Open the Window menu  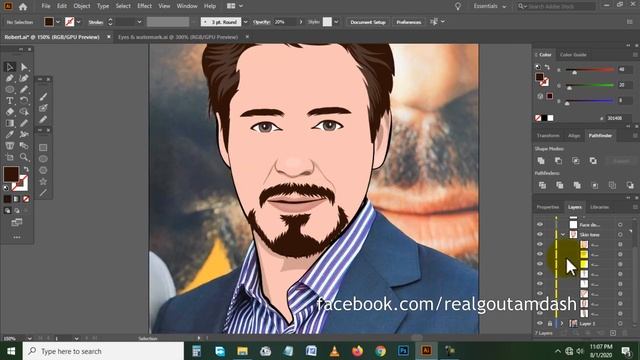[187, 6]
